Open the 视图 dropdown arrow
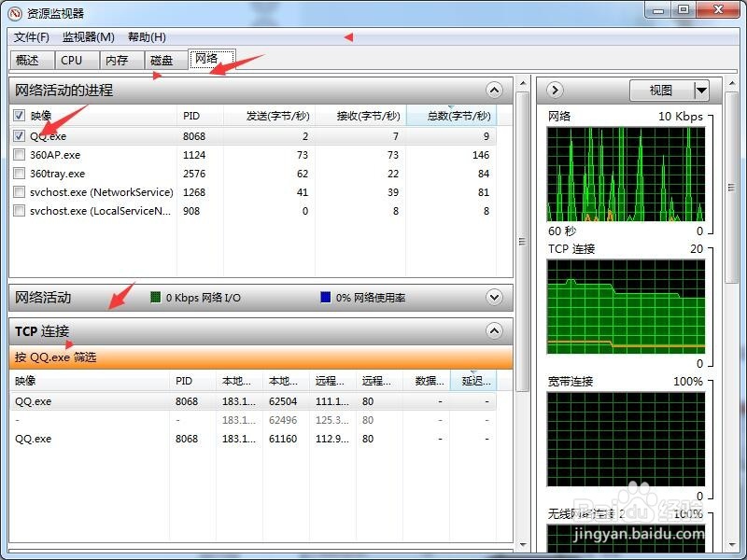This screenshot has height=560, width=747. (701, 90)
